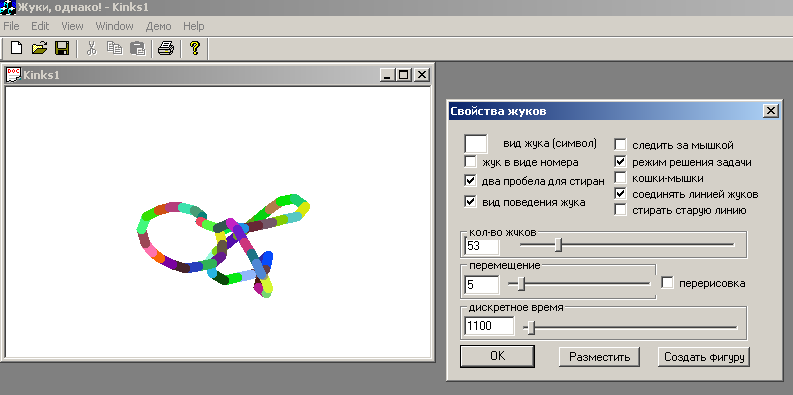The width and height of the screenshot is (793, 395).
Task: Click the Print toolbar icon
Action: pyautogui.click(x=166, y=49)
